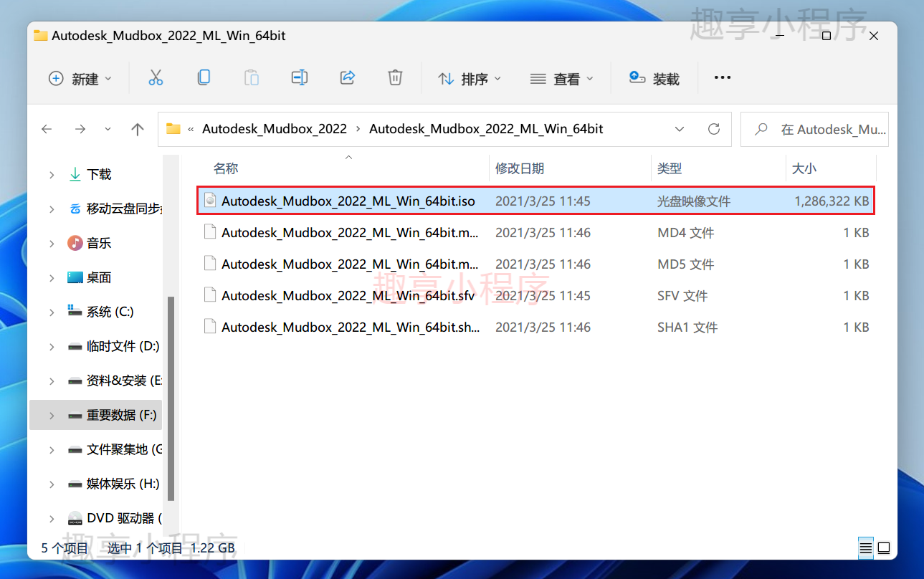The width and height of the screenshot is (924, 579).
Task: Expand the Downloads tree node
Action: coord(52,175)
